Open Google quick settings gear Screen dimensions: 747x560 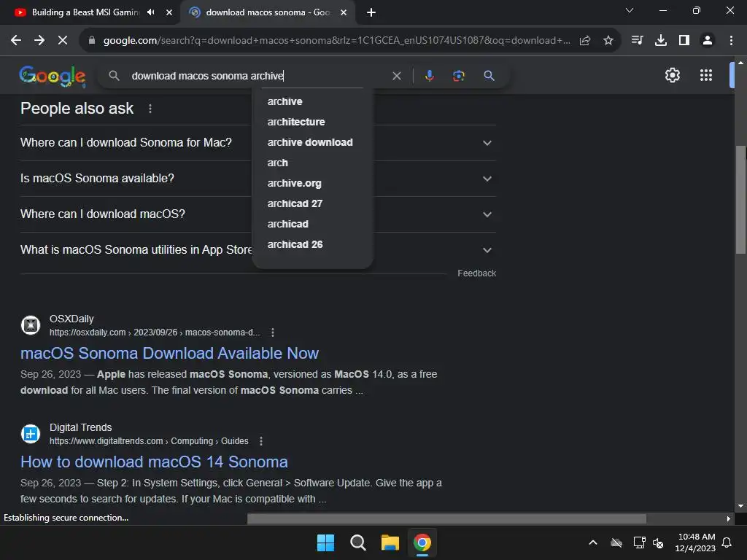click(672, 75)
